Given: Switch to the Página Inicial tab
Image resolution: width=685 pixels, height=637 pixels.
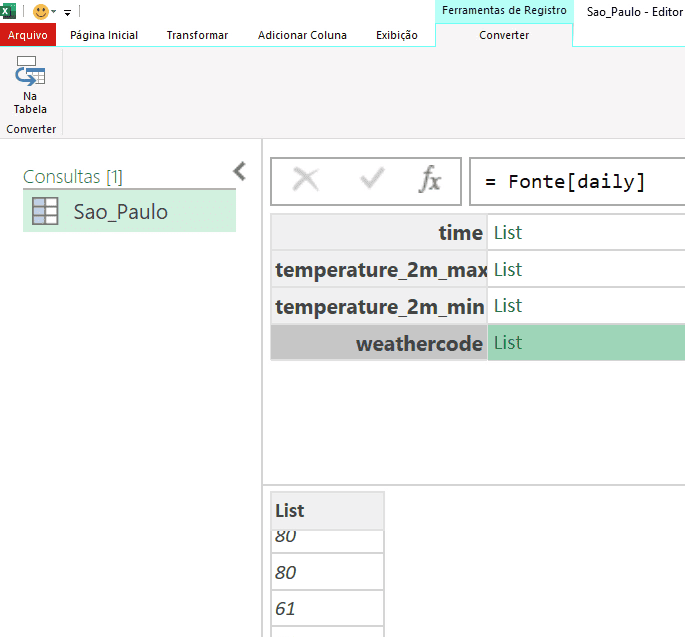Looking at the screenshot, I should [104, 35].
